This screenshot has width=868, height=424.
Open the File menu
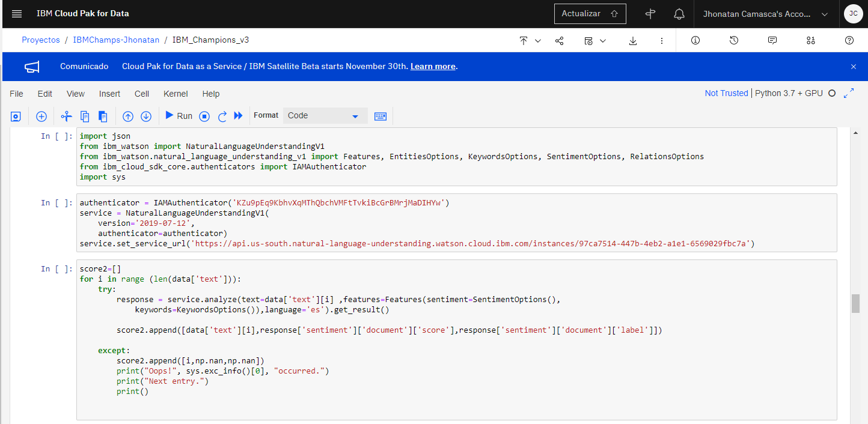[16, 94]
